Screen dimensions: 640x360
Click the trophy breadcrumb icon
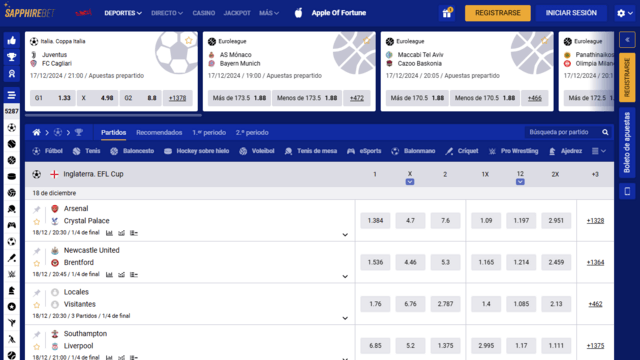click(79, 132)
